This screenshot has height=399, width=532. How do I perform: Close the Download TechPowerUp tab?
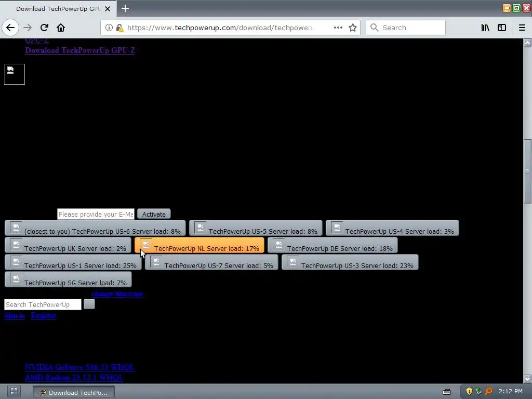(108, 9)
